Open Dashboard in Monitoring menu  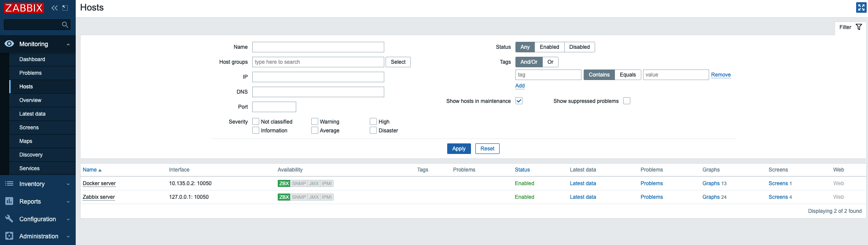[x=42, y=59]
